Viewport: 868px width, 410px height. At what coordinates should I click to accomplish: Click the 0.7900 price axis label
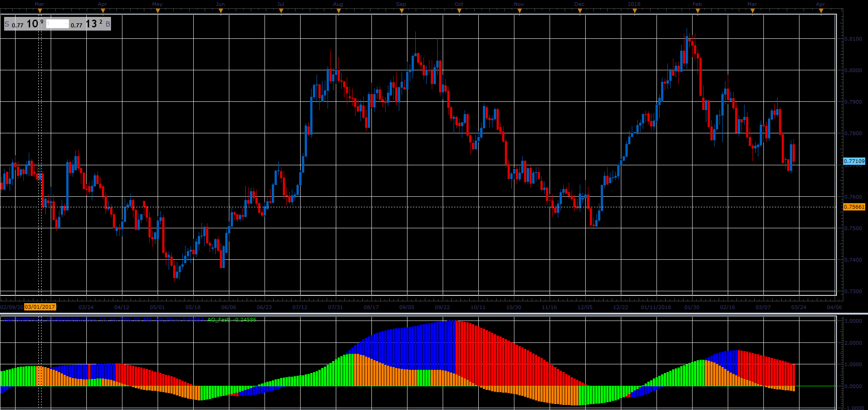click(x=853, y=102)
